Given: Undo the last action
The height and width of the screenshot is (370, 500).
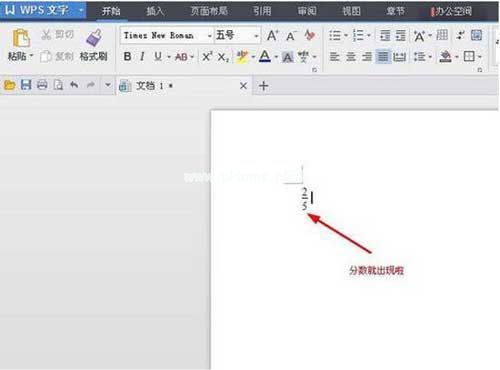Looking at the screenshot, I should (x=74, y=85).
